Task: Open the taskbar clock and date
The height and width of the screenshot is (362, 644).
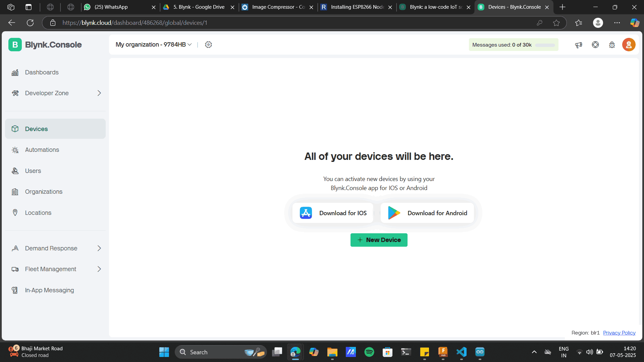Action: click(x=623, y=352)
